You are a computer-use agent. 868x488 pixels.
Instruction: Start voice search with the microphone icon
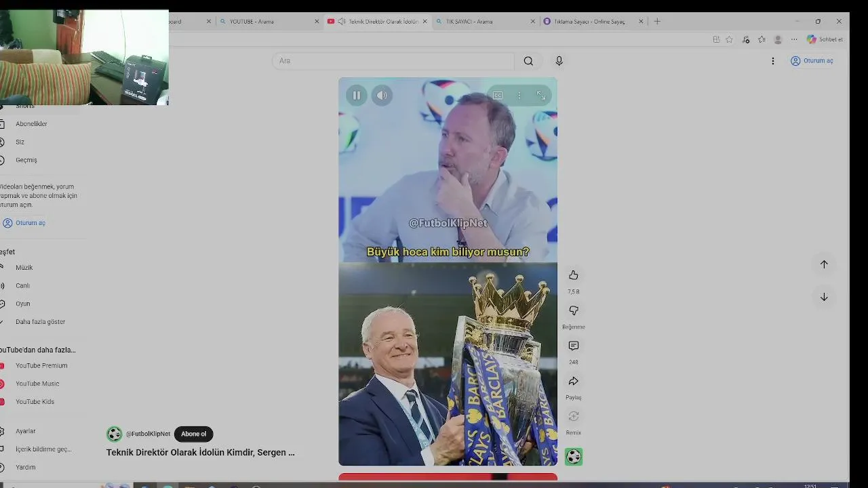point(559,61)
